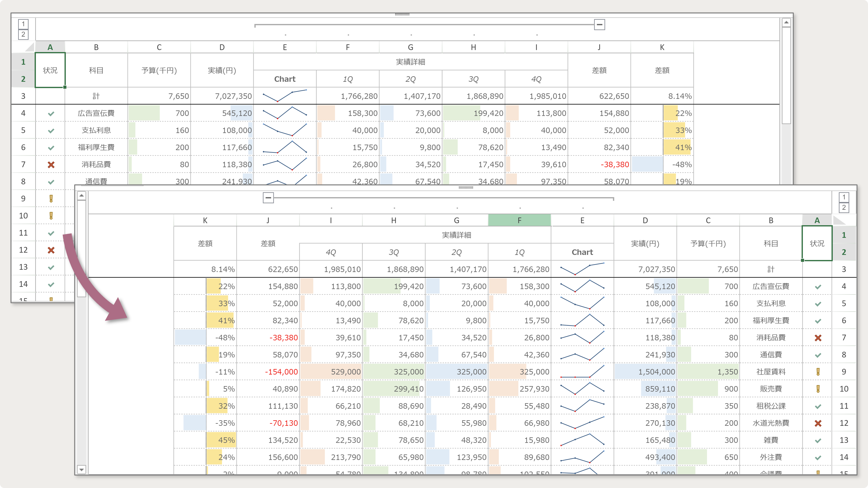Select row 3 header in front sheet
Screen dimensions: 868x488
844,269
